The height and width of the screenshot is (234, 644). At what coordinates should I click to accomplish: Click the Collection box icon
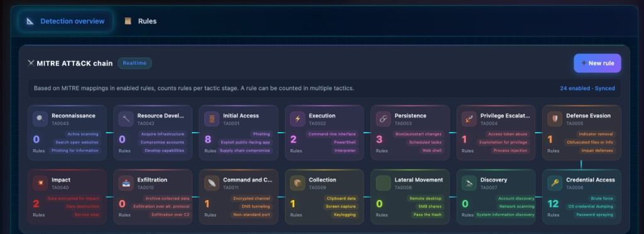click(297, 183)
